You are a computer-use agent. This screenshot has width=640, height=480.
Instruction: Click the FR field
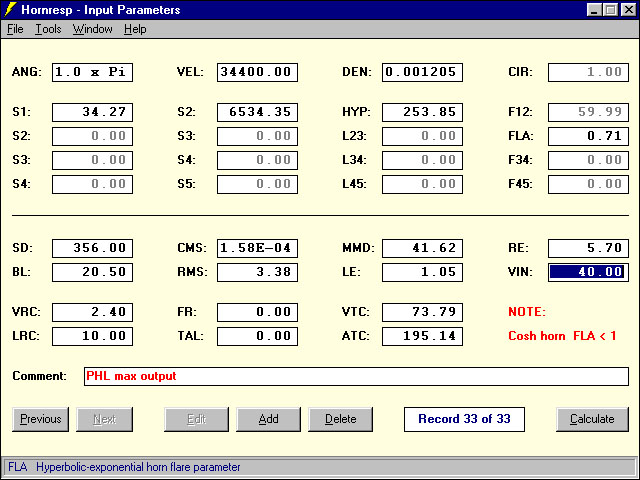pyautogui.click(x=257, y=312)
